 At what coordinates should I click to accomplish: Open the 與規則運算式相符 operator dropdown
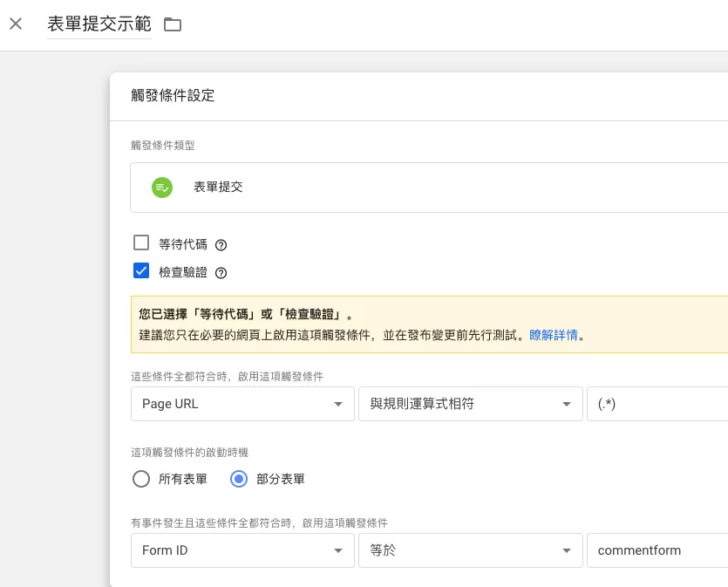pyautogui.click(x=471, y=404)
